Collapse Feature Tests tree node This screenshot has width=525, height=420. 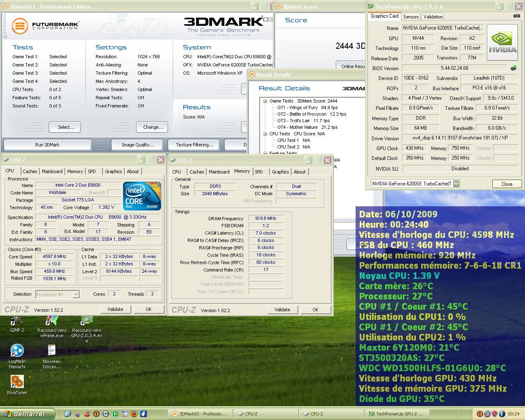265,153
